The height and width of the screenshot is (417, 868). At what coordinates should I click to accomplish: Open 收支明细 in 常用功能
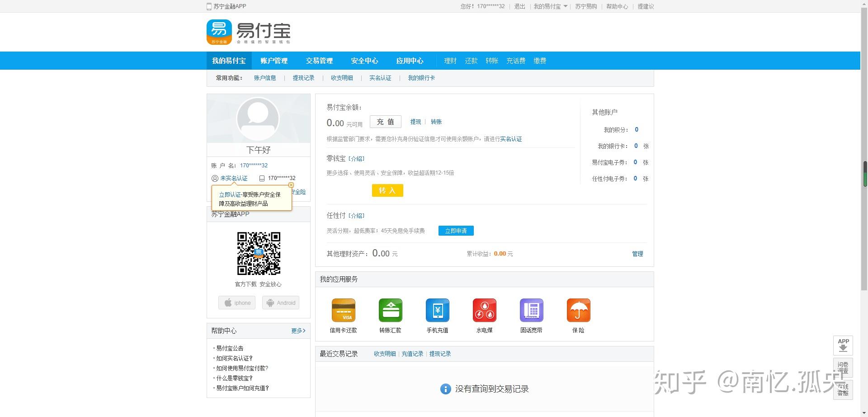coord(342,78)
